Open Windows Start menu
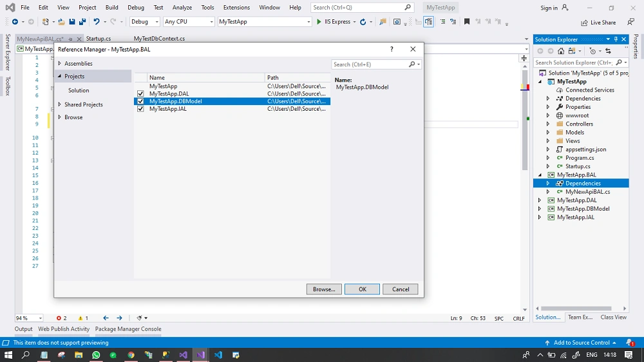This screenshot has width=644, height=362. point(8,355)
